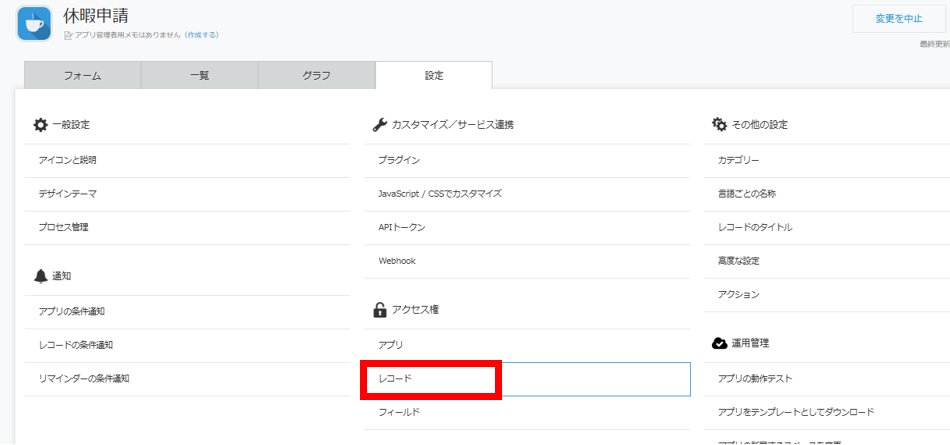Switch to the 一覧 tab
Viewport: 950px width, 445px height.
[199, 76]
